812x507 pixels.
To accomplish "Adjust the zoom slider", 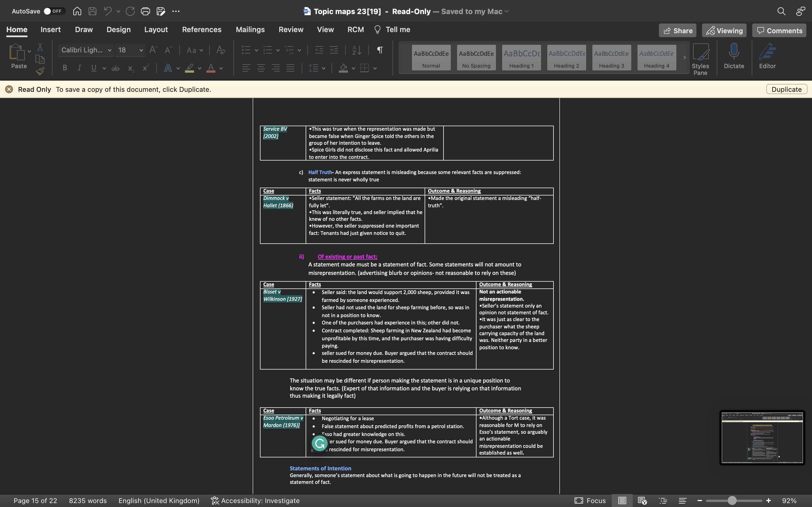I will pyautogui.click(x=733, y=500).
